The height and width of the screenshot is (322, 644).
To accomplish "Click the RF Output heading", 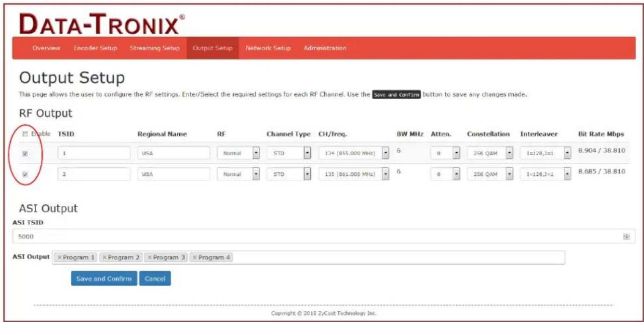I will point(46,113).
